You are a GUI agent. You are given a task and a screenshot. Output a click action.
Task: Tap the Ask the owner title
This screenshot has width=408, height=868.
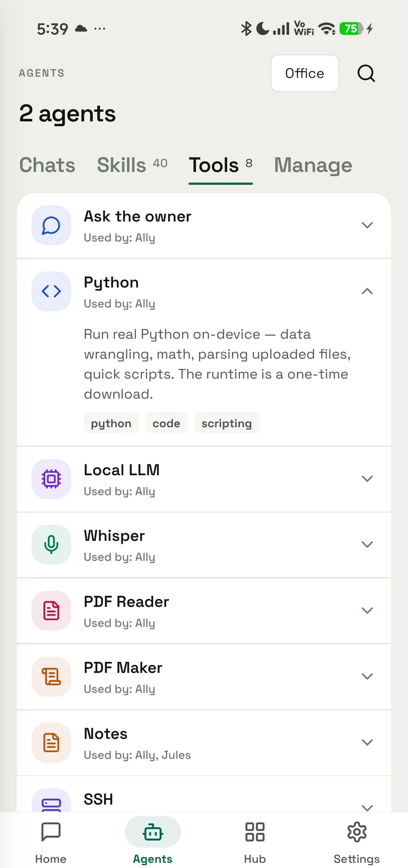click(138, 216)
